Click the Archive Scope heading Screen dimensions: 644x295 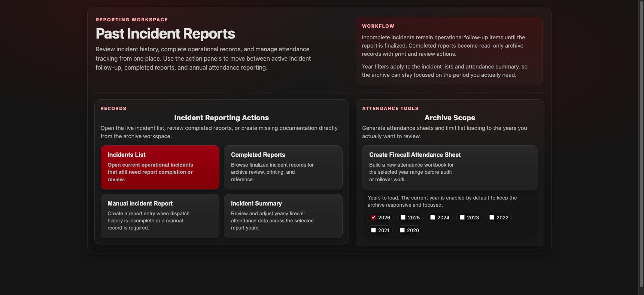tap(450, 118)
